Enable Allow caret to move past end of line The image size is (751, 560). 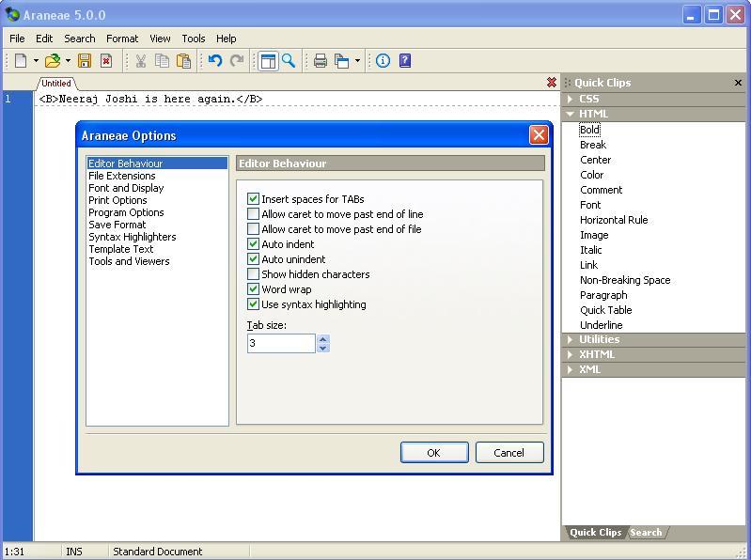click(x=253, y=213)
